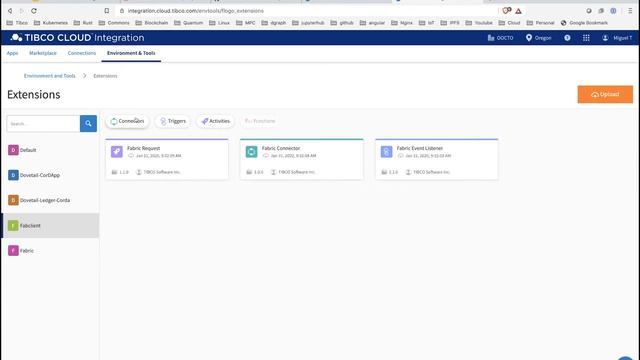Viewport: 640px width, 360px height.
Task: Open the Google Bookmark link
Action: pos(584,23)
